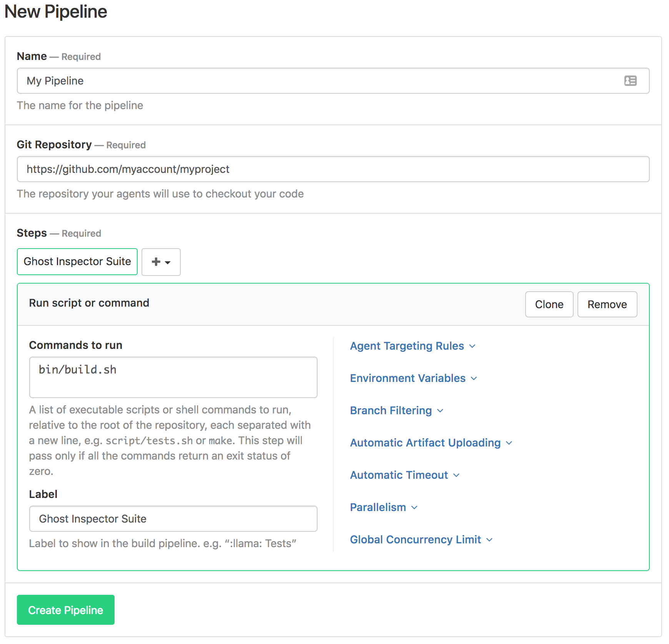Focus the step Label input field
669x644 pixels.
point(173,519)
